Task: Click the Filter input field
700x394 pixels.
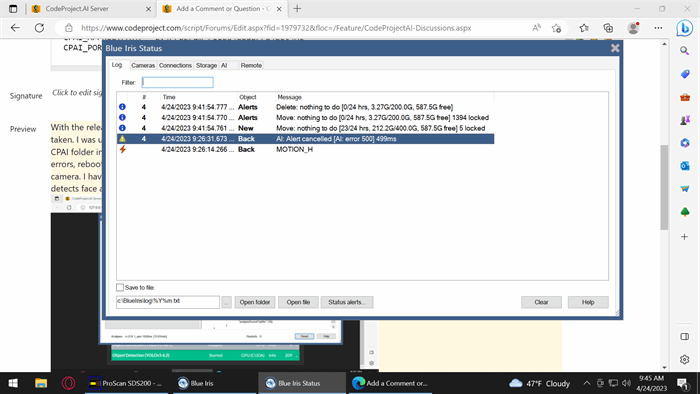Action: [177, 82]
